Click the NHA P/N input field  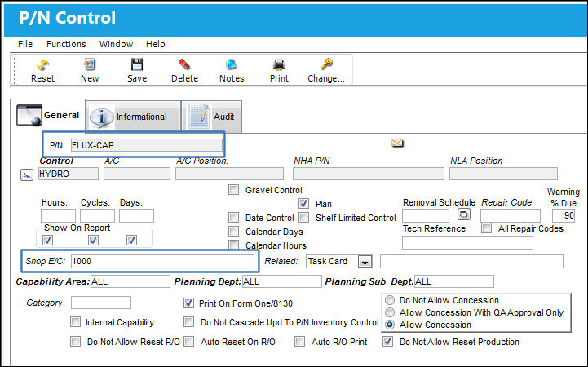pyautogui.click(x=369, y=174)
